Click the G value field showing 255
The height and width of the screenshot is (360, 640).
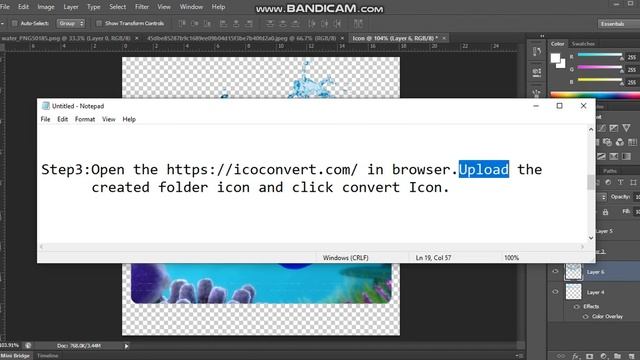click(x=632, y=70)
